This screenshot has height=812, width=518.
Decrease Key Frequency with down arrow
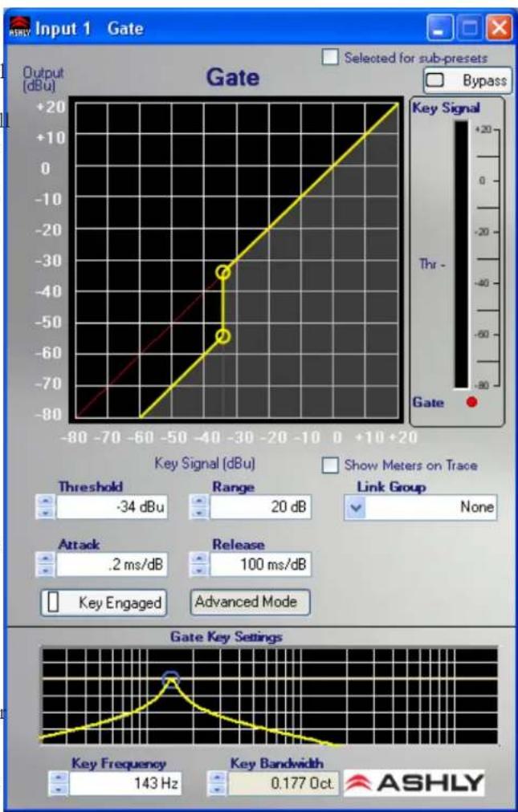point(59,790)
